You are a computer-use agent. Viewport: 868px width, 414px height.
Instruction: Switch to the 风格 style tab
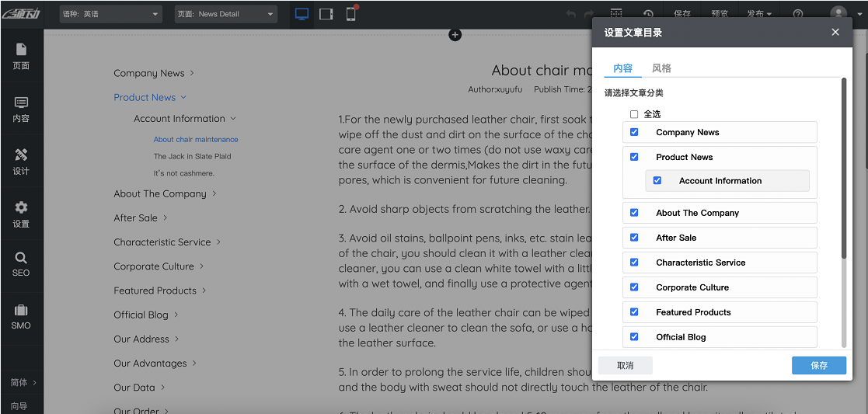click(661, 68)
